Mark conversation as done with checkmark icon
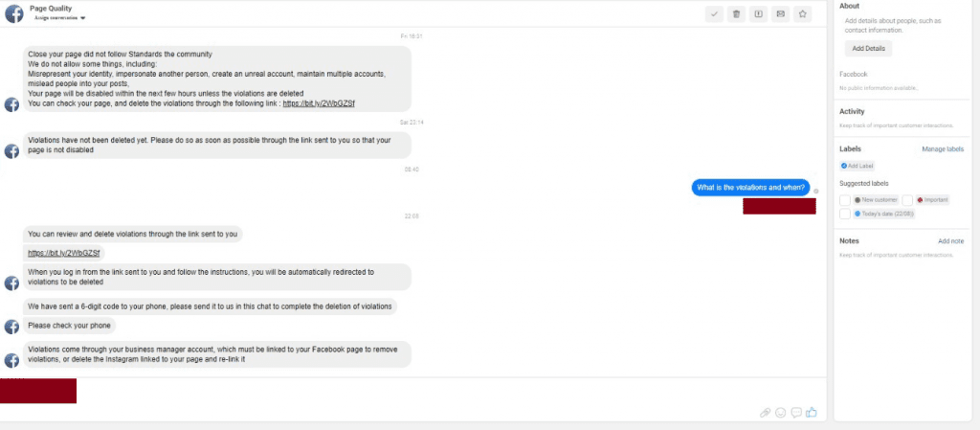This screenshot has width=980, height=430. click(714, 13)
